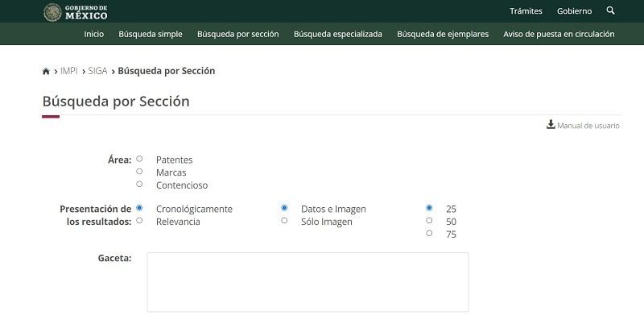The image size is (644, 324).
Task: Choose Datos e Imagen display option
Action: click(284, 208)
